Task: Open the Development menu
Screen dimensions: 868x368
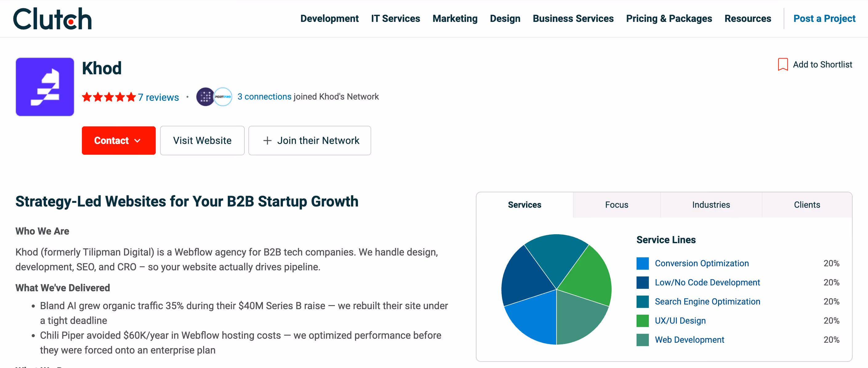Action: pyautogui.click(x=329, y=18)
